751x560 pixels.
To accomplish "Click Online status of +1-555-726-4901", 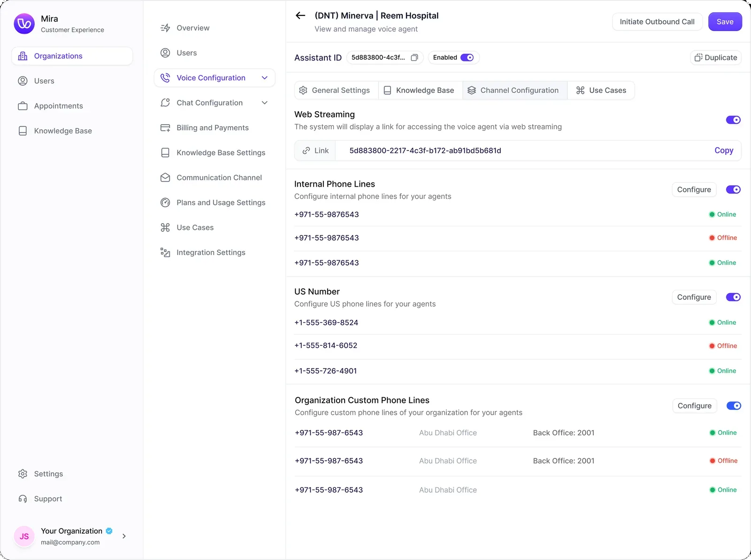I will point(722,371).
